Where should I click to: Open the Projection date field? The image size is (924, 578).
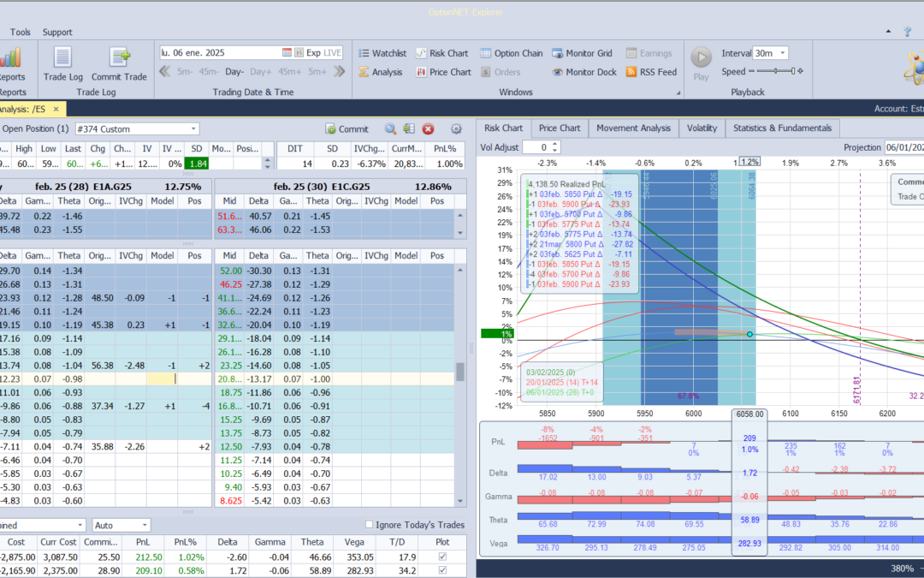pos(904,147)
